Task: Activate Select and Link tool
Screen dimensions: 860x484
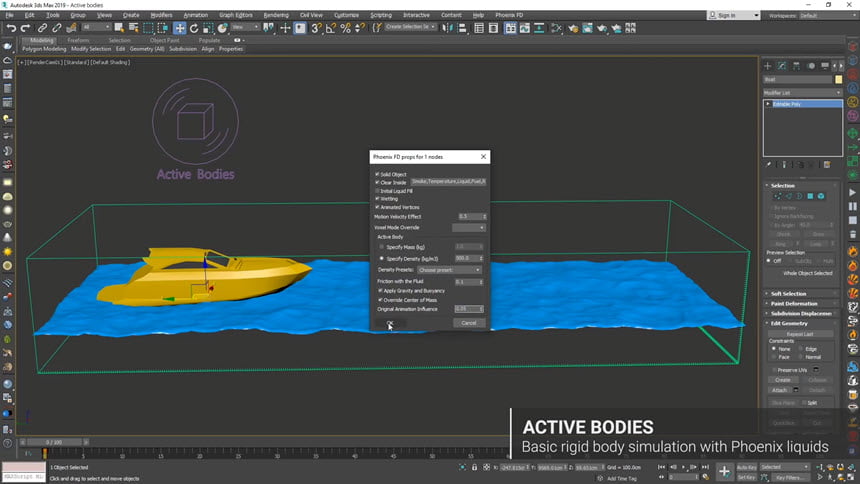Action: (x=42, y=28)
